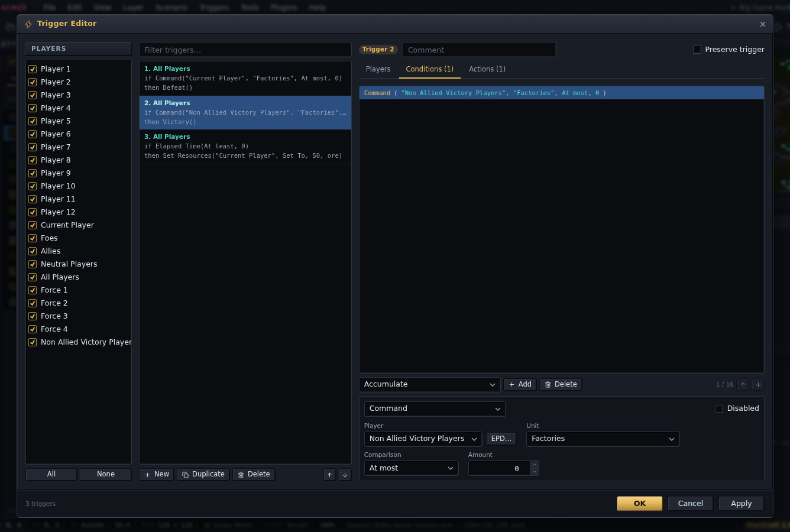The height and width of the screenshot is (532, 790).
Task: Select trigger 1 with Defeat action
Action: (x=245, y=79)
